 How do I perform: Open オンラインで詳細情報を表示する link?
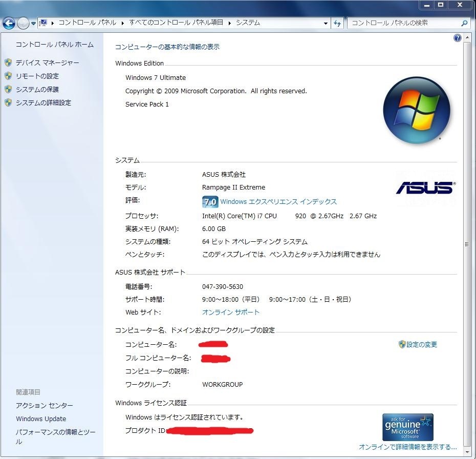pos(408,447)
